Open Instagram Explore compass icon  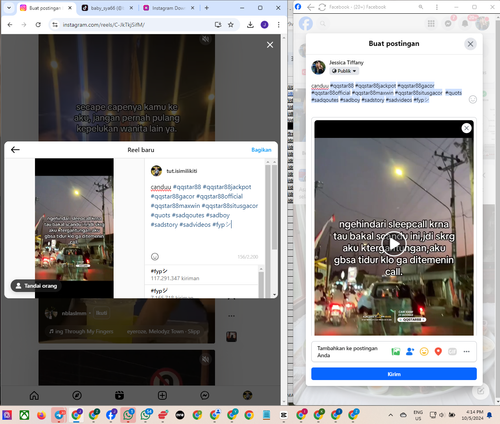77,395
